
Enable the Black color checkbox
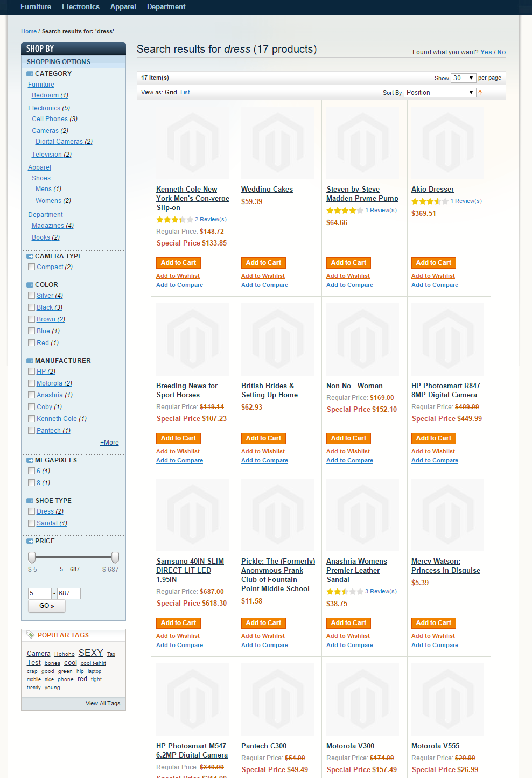[x=31, y=307]
